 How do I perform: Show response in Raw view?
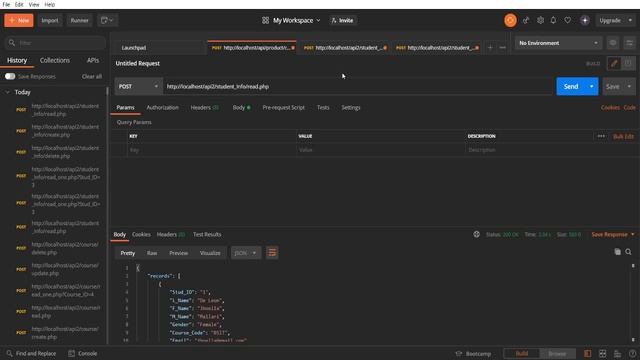point(152,253)
